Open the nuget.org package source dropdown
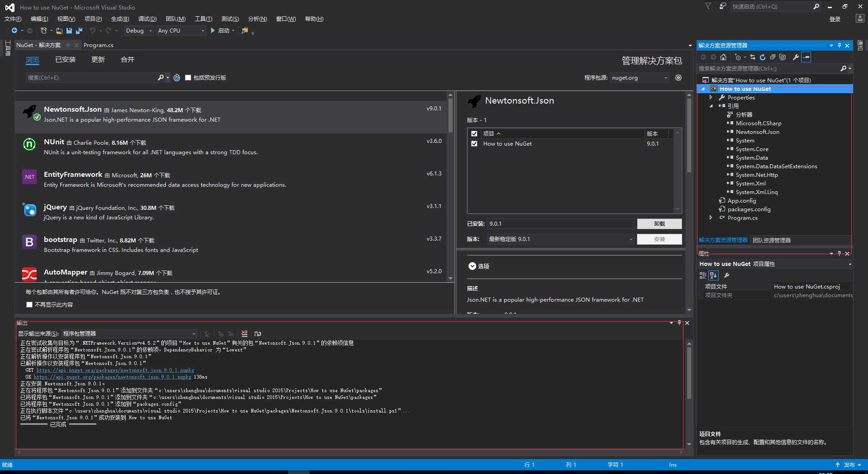868x474 pixels. coord(639,78)
